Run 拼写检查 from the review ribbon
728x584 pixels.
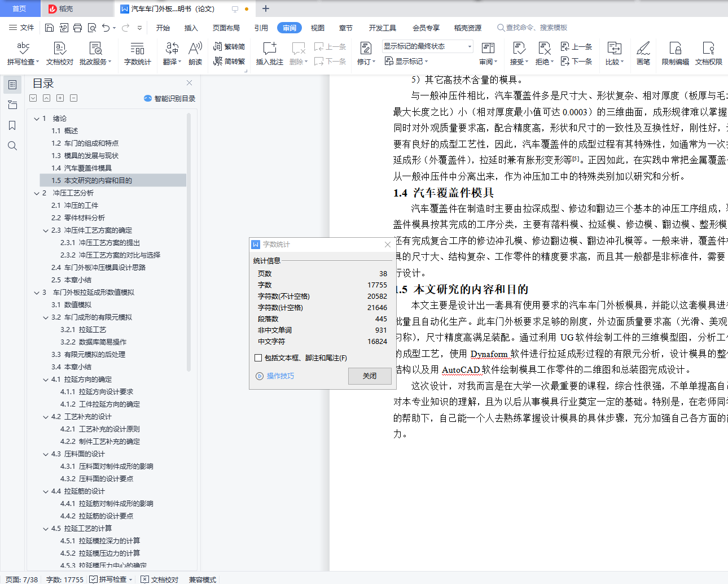23,54
